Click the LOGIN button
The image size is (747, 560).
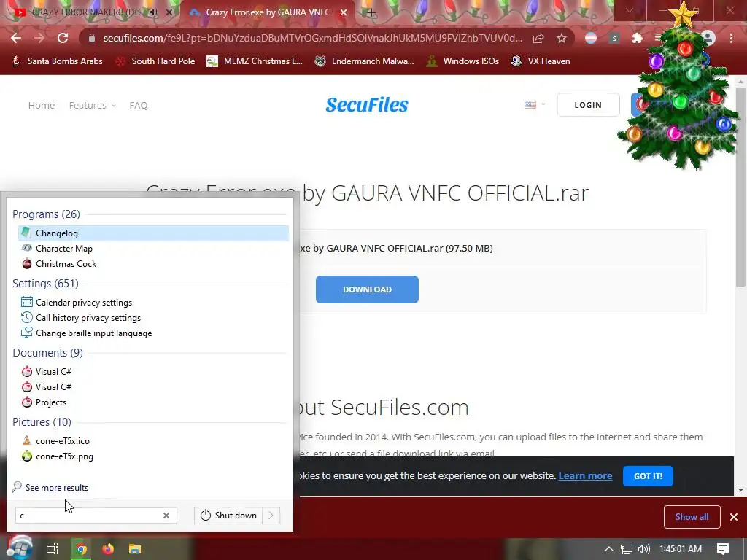[588, 105]
